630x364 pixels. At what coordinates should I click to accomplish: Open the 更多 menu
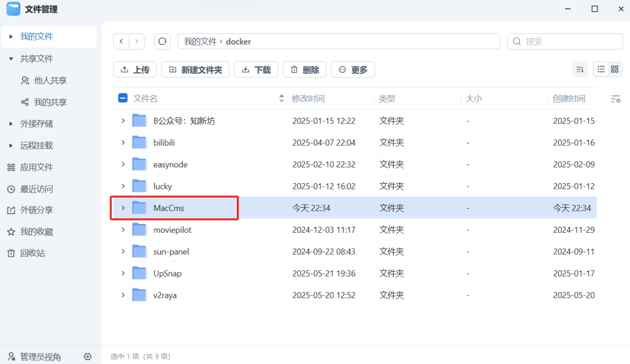[352, 69]
